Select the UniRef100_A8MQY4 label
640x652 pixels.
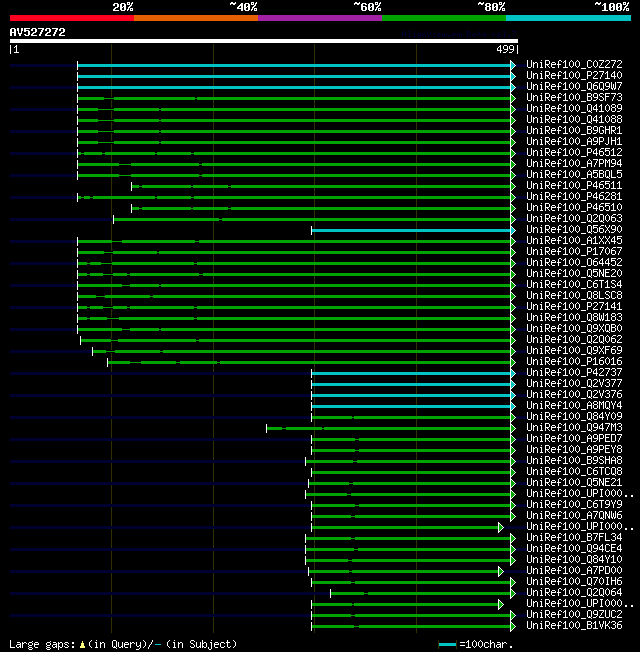click(574, 406)
